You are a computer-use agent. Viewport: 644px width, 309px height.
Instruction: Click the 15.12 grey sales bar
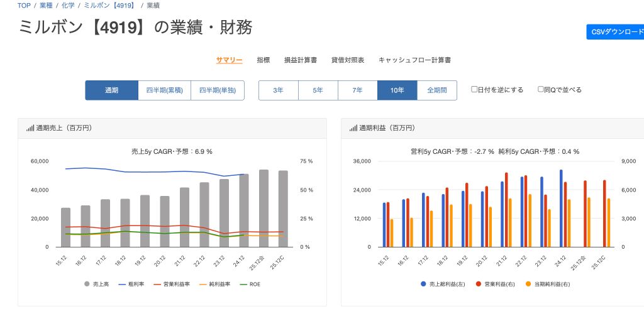[65, 227]
